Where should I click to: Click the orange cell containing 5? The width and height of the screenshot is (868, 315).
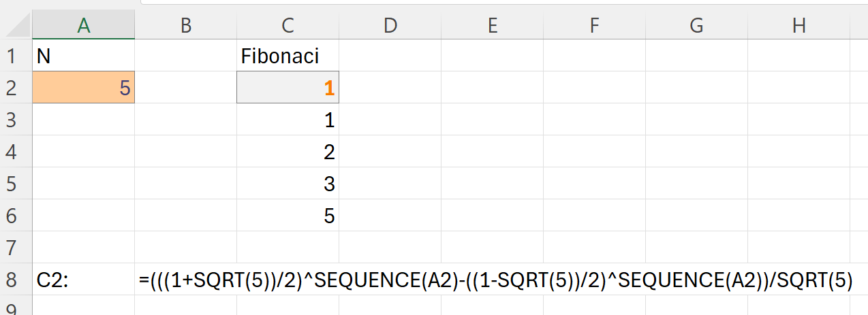(x=83, y=88)
